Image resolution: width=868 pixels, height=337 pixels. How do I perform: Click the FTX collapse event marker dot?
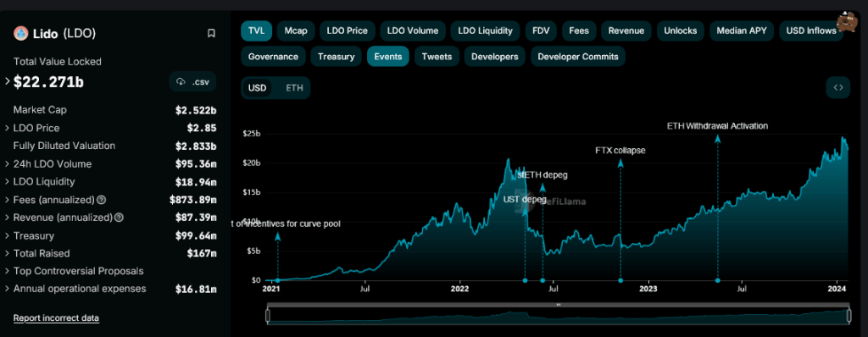pos(620,280)
